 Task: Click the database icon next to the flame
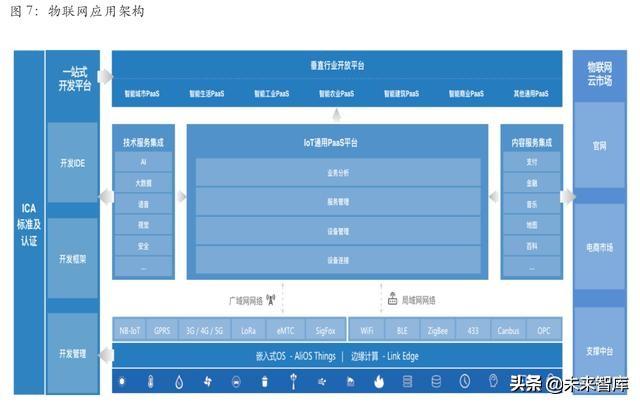tap(408, 381)
